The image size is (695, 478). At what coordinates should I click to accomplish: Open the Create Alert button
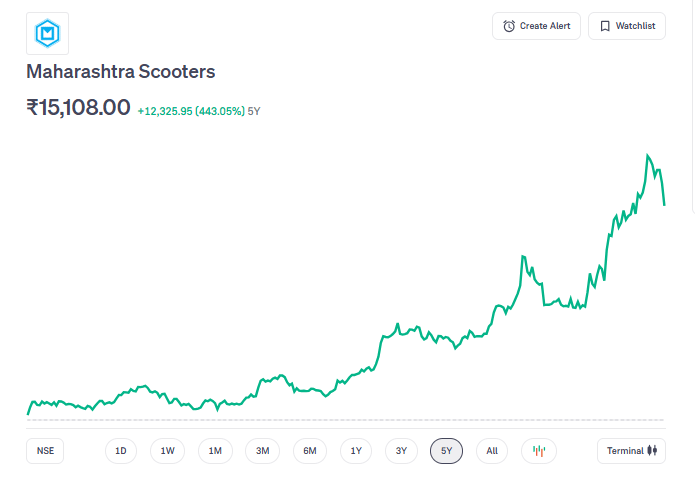pyautogui.click(x=536, y=26)
